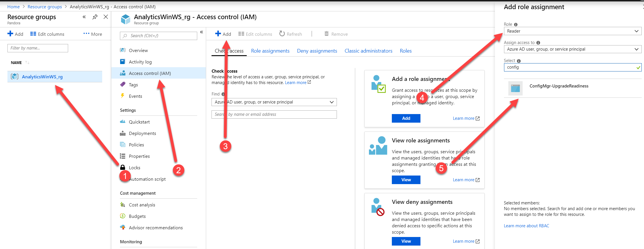Open Tags in the resource menu
Viewport: 644px width, 249px height.
tap(133, 85)
